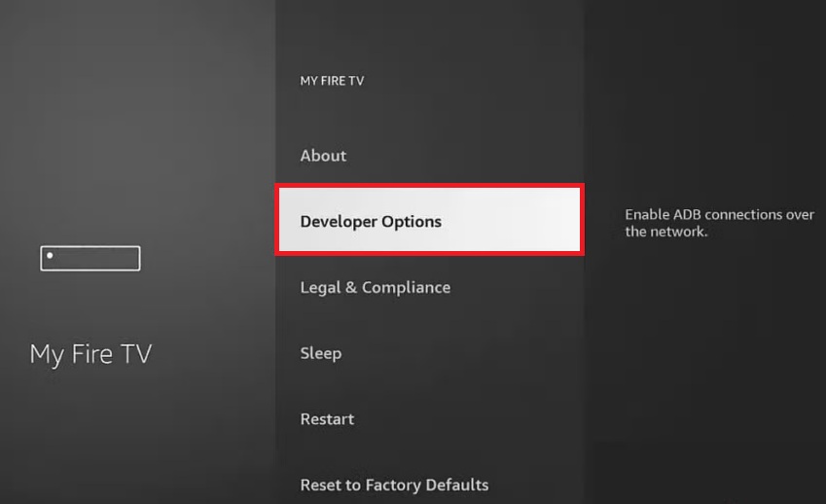The image size is (826, 504).
Task: Click the MY FIRE TV header text
Action: pos(332,81)
